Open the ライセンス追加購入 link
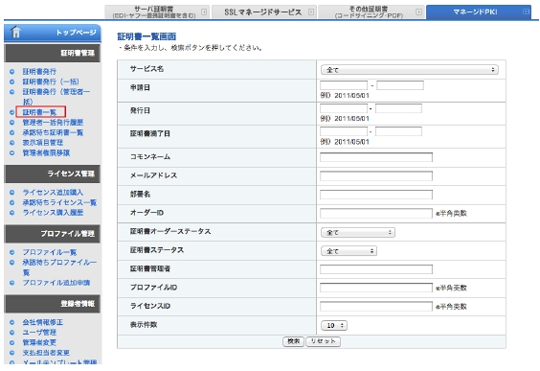The image size is (540, 371). (x=53, y=192)
